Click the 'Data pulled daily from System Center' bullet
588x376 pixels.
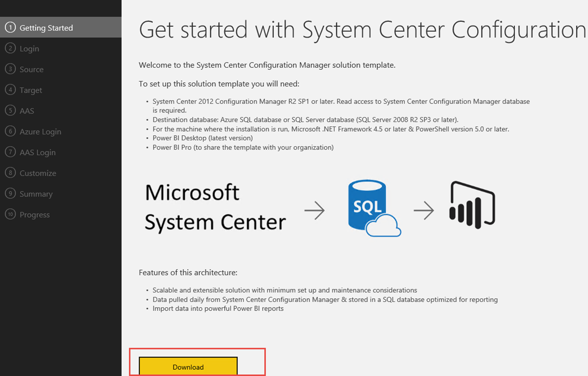[325, 300]
